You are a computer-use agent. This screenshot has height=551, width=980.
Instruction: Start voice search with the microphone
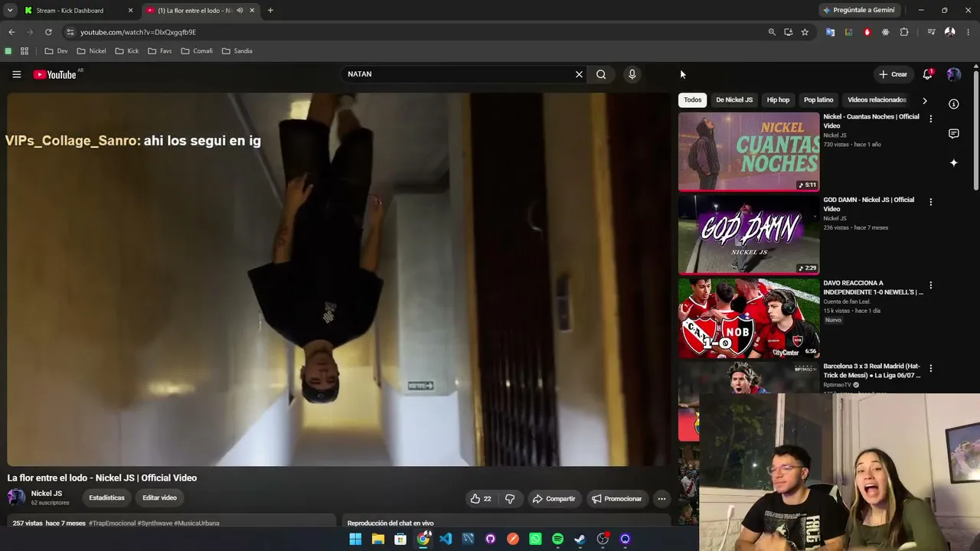(632, 74)
